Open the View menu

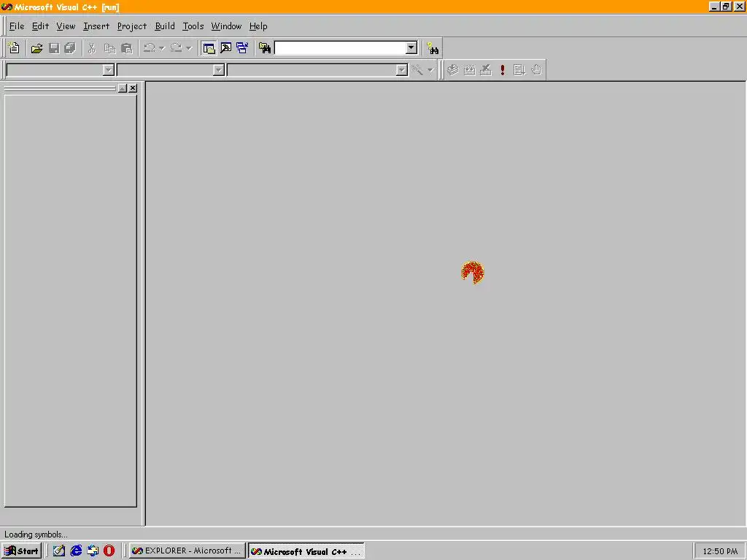(x=66, y=26)
